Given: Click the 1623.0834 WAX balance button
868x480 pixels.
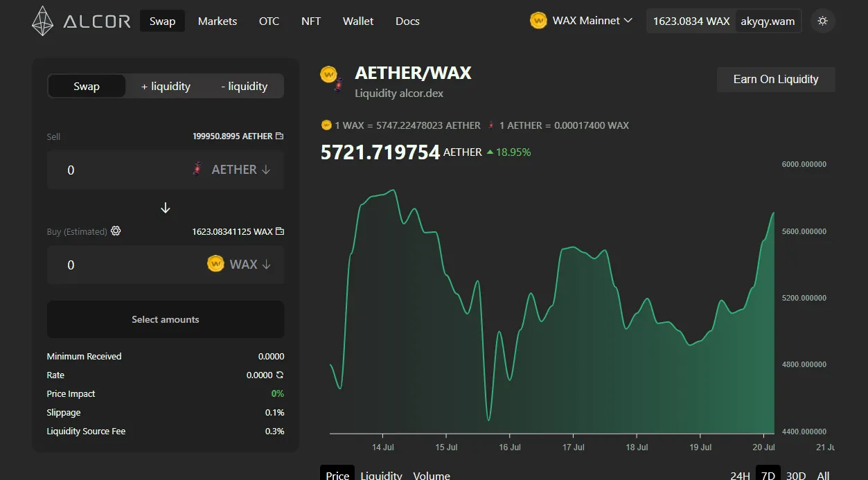Looking at the screenshot, I should pos(691,21).
